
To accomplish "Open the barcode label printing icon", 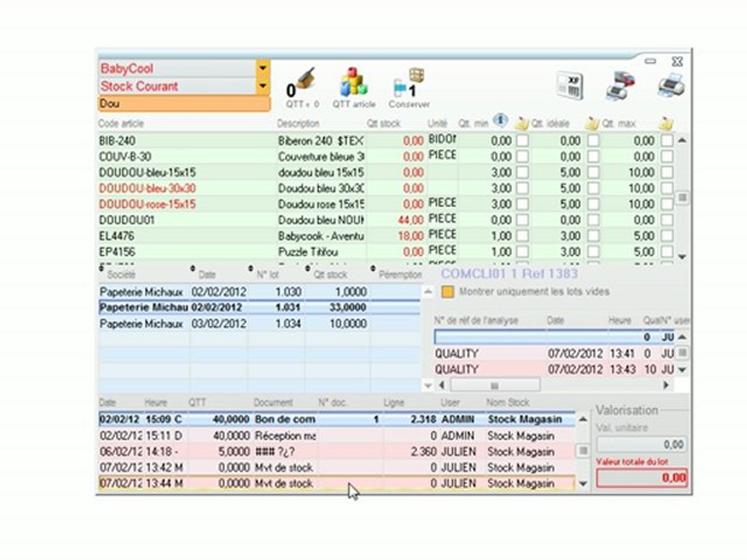I will tap(570, 86).
